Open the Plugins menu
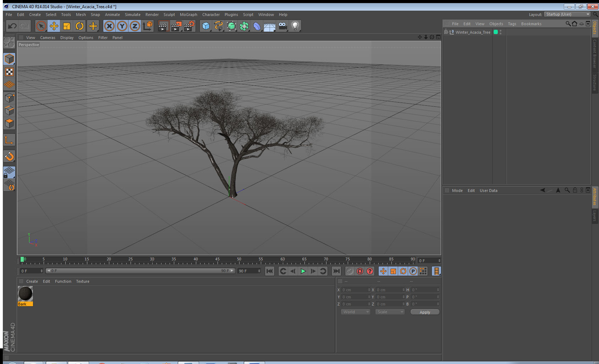599x364 pixels. (231, 15)
